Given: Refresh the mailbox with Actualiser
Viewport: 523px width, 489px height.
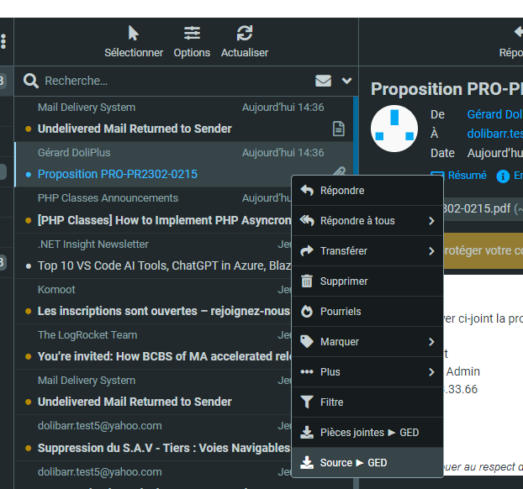Looking at the screenshot, I should (x=244, y=33).
